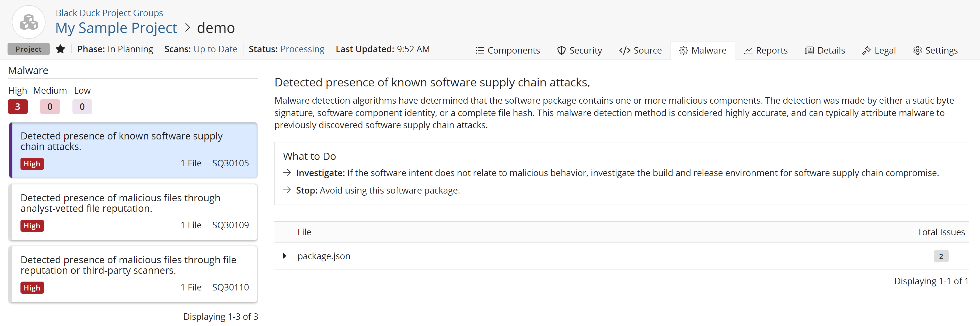Open the Components tab
980x326 pixels.
point(507,50)
